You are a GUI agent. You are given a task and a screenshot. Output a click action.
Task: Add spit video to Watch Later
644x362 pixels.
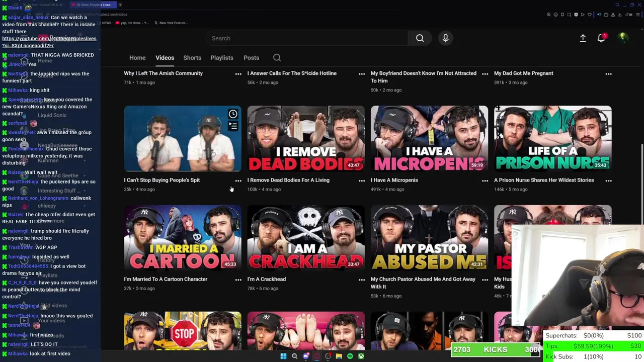click(x=233, y=114)
